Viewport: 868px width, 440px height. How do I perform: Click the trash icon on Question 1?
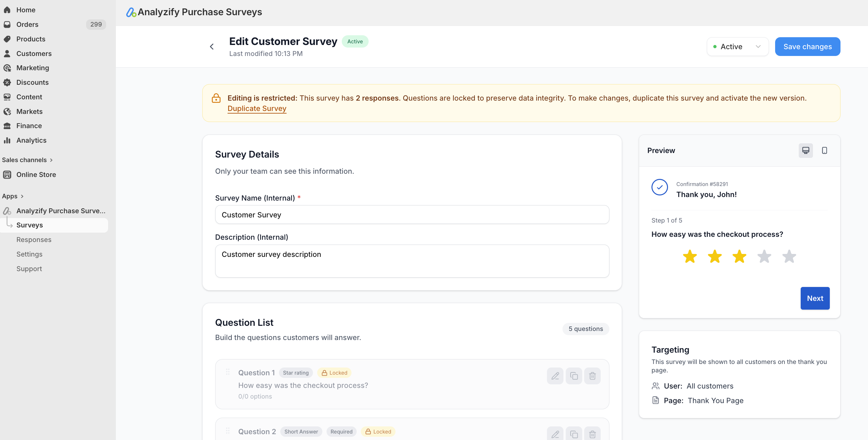pos(592,376)
